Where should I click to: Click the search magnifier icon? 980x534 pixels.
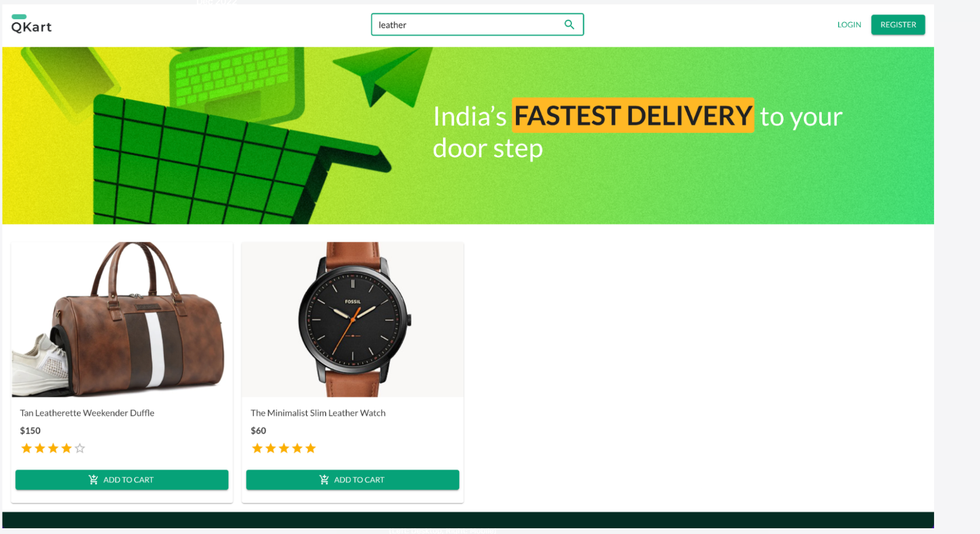coord(569,24)
